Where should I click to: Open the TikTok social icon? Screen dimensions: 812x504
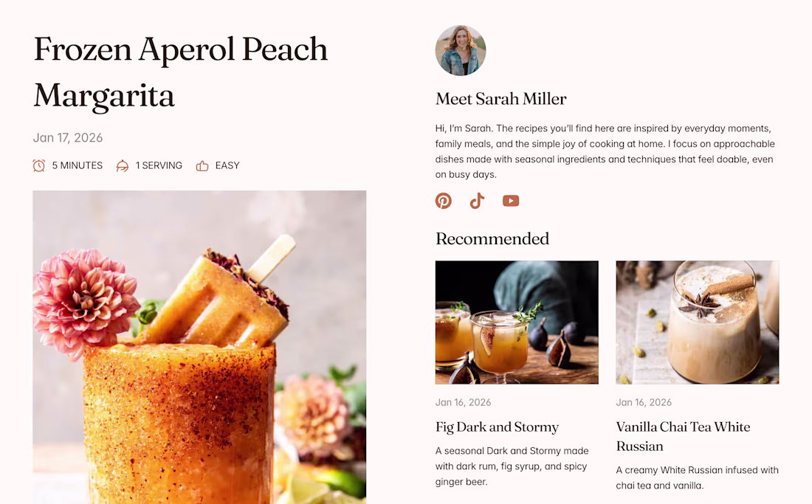tap(477, 201)
